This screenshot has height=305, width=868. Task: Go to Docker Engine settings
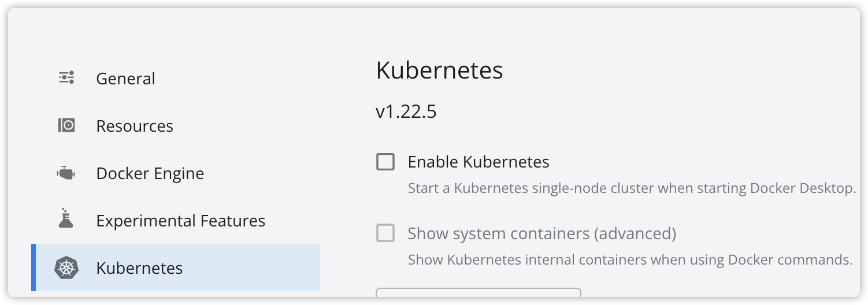click(x=150, y=173)
